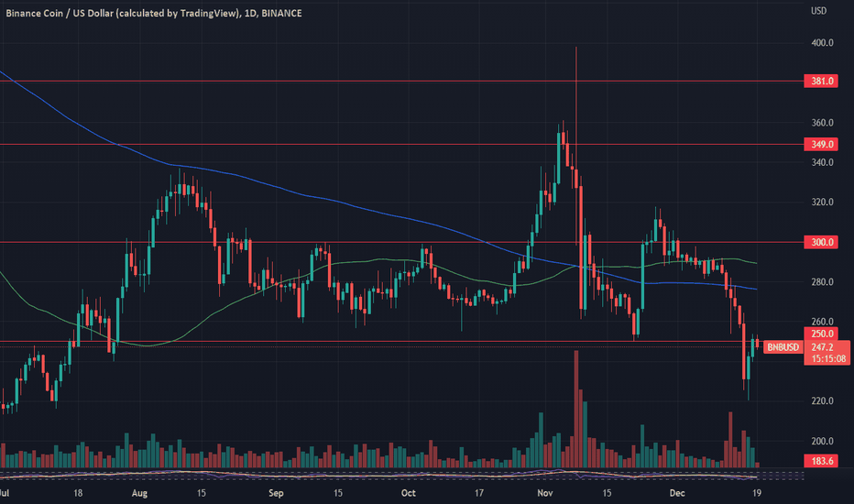Image resolution: width=854 pixels, height=504 pixels.
Task: Select the 349.0 price level label
Action: tap(821, 145)
